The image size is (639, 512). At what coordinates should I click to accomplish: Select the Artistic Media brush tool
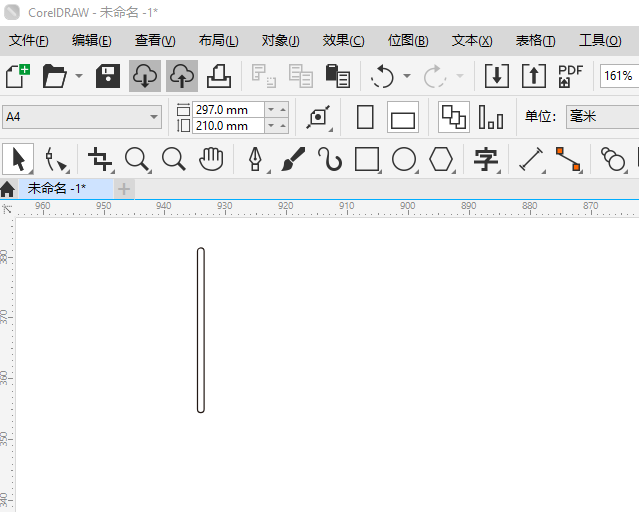click(293, 159)
